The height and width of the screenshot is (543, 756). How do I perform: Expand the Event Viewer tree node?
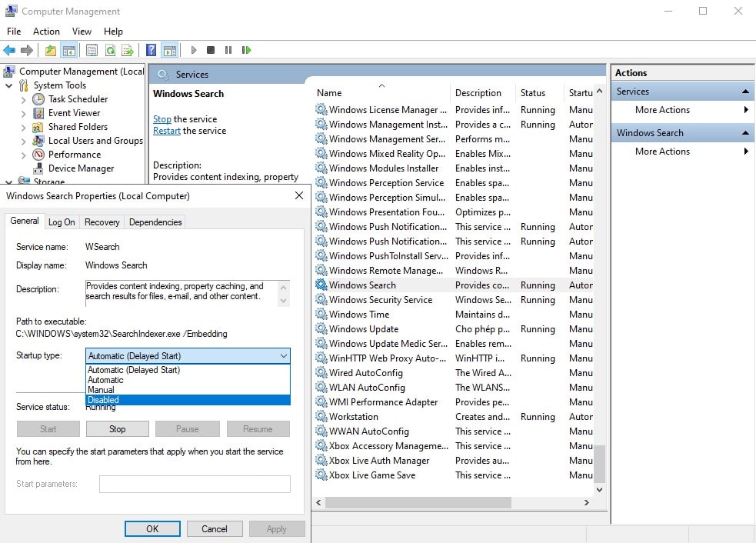pos(24,114)
